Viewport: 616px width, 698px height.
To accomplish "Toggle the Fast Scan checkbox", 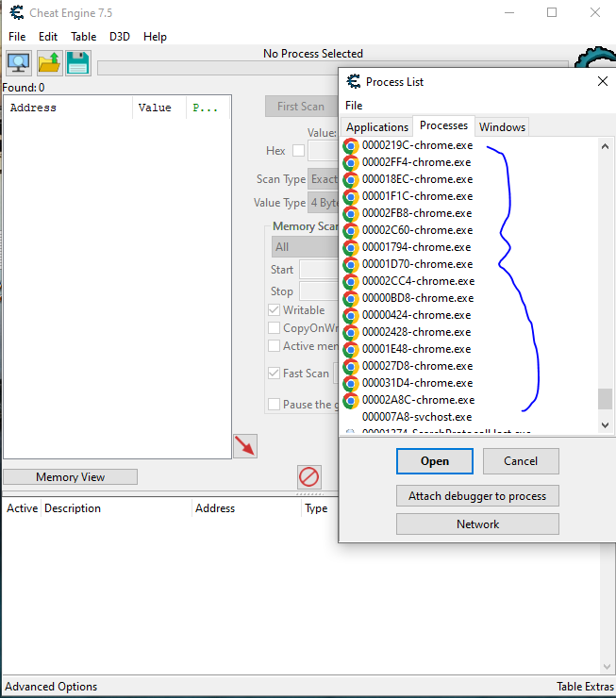I will [x=275, y=373].
